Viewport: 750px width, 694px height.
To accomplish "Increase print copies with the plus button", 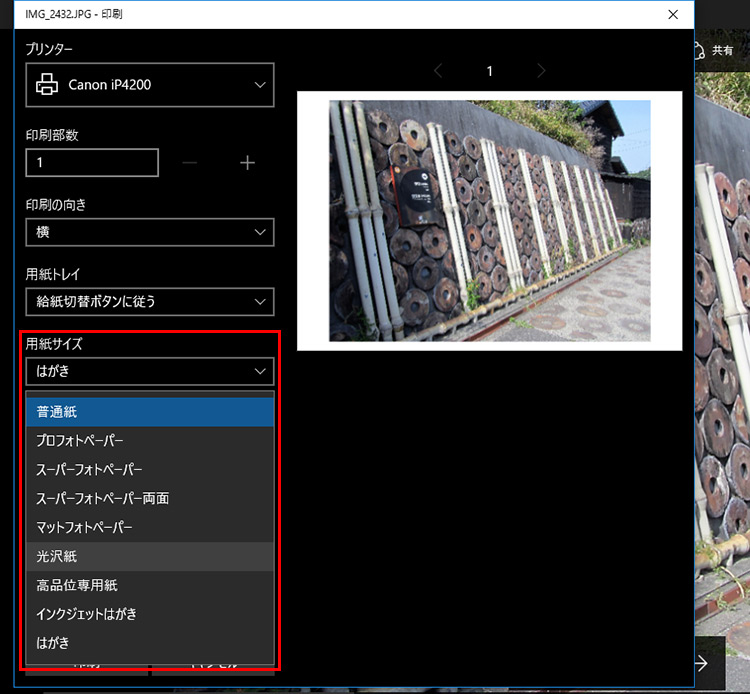I will (248, 163).
